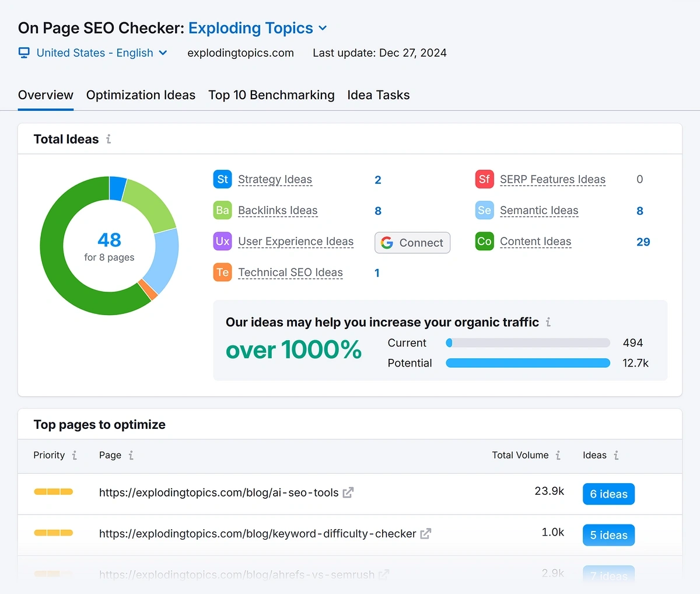Click the ai-seo-tools page URL
Viewport: 700px width, 594px height.
click(219, 492)
